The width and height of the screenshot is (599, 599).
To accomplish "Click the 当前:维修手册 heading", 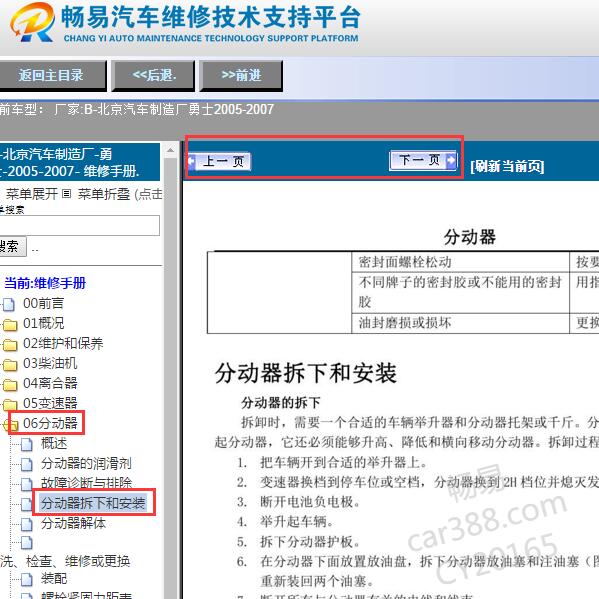I will point(45,283).
